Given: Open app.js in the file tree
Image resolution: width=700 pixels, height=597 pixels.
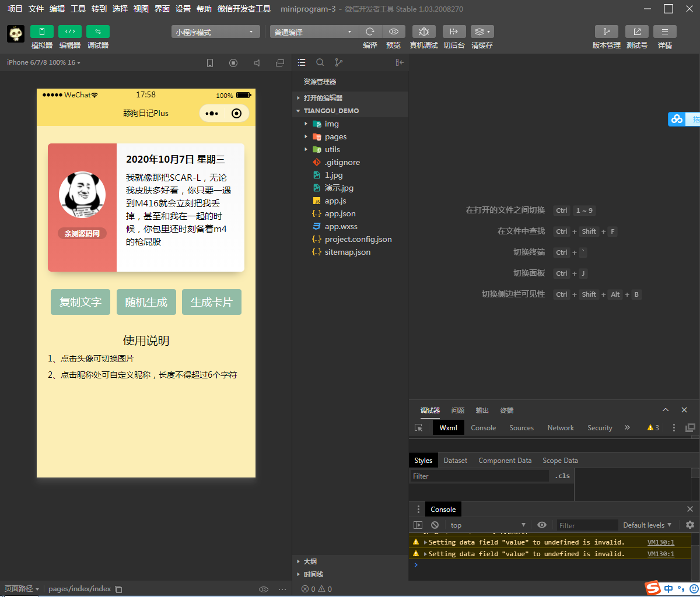Looking at the screenshot, I should (x=350, y=201).
